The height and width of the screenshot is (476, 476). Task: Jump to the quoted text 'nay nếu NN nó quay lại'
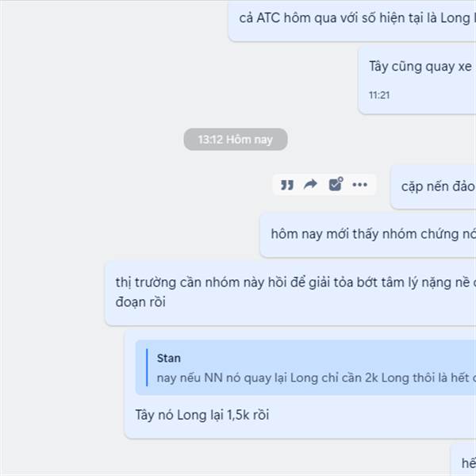[x=316, y=378]
